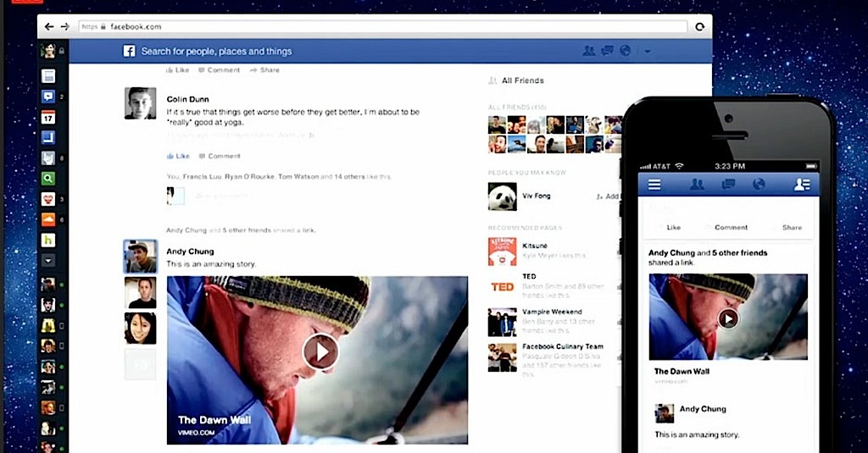Tap notifications globe in the phone header
This screenshot has width=868, height=453.
coord(759,185)
